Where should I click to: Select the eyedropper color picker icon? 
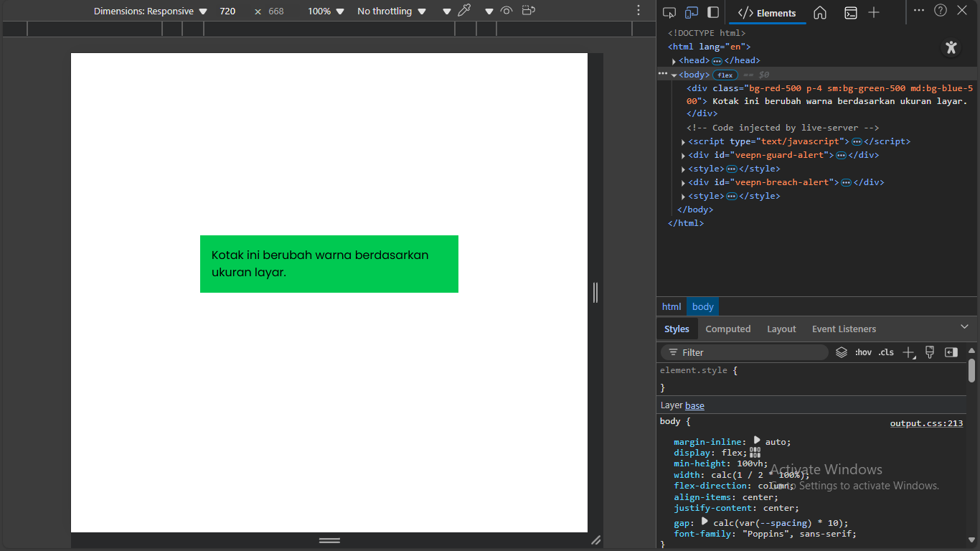[x=464, y=11]
